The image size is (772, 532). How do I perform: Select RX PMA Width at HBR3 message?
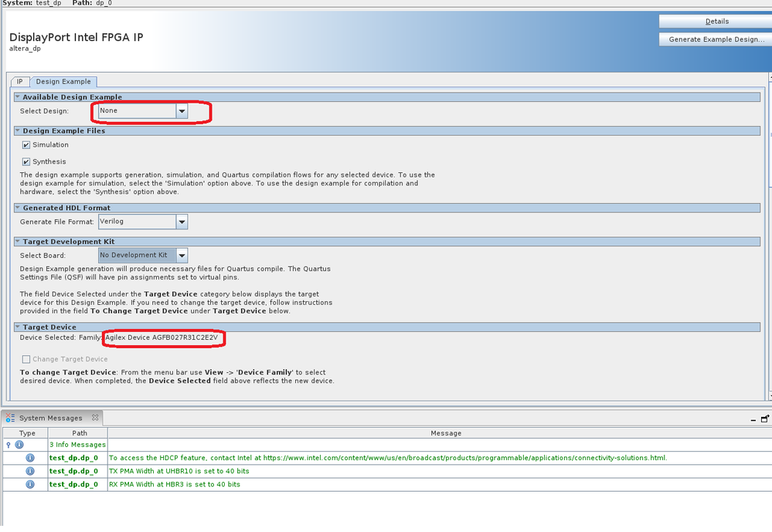(x=175, y=484)
